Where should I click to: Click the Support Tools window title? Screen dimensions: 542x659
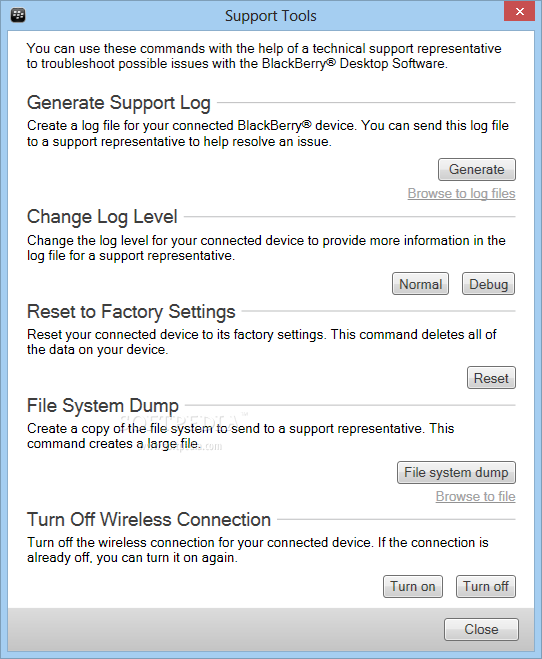(271, 16)
